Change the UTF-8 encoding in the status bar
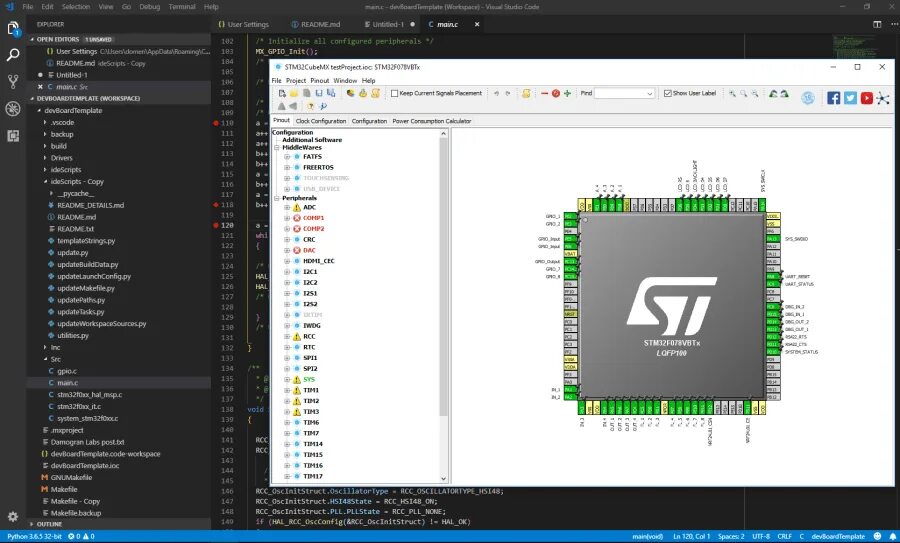This screenshot has height=543, width=900. tap(761, 536)
